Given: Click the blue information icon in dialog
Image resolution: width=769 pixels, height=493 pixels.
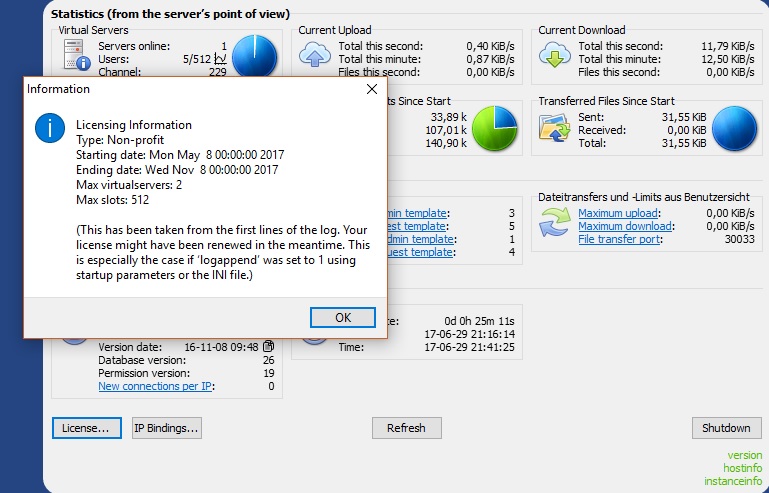Looking at the screenshot, I should click(49, 128).
